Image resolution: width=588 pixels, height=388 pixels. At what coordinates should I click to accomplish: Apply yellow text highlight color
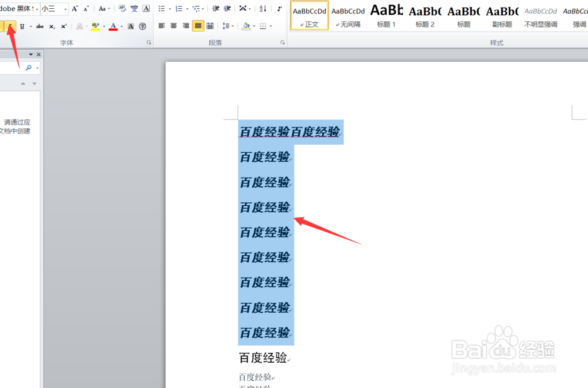tap(96, 26)
